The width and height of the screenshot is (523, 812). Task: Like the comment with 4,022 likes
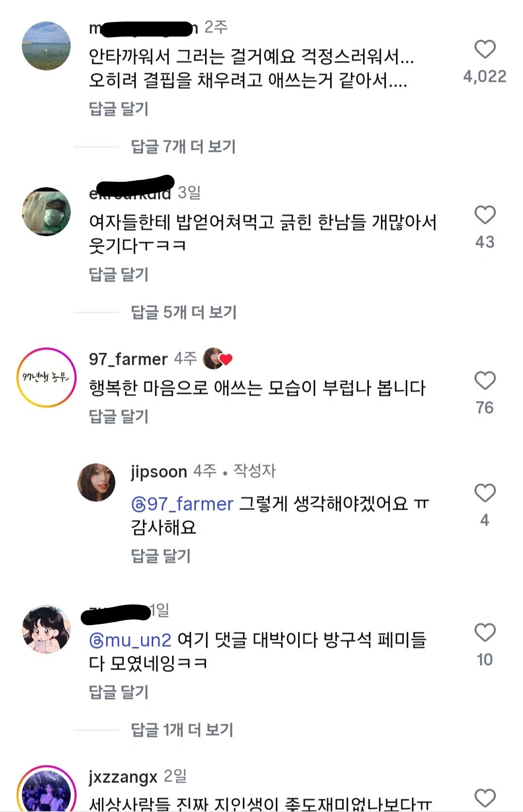point(485,49)
